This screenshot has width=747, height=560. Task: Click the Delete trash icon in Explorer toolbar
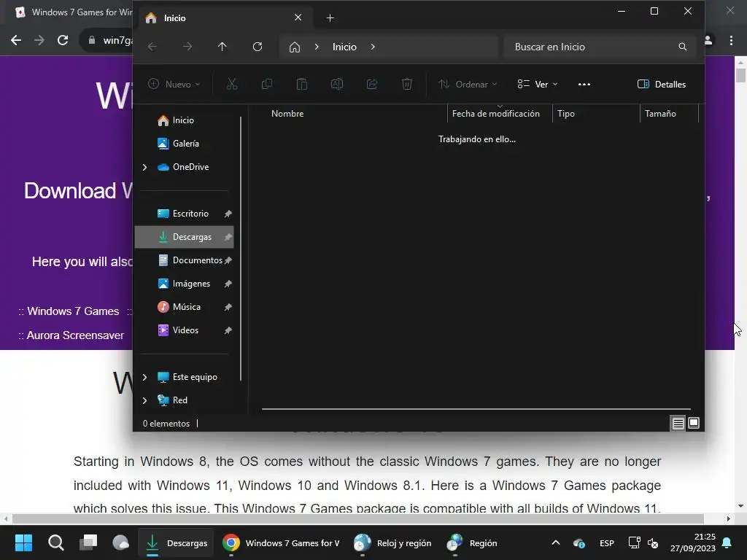(x=407, y=85)
